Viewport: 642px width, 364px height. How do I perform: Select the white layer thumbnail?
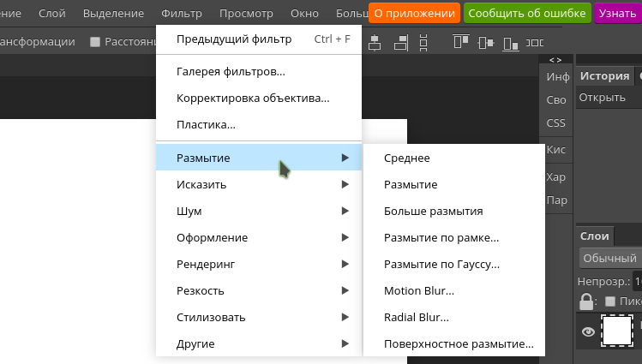tap(617, 331)
